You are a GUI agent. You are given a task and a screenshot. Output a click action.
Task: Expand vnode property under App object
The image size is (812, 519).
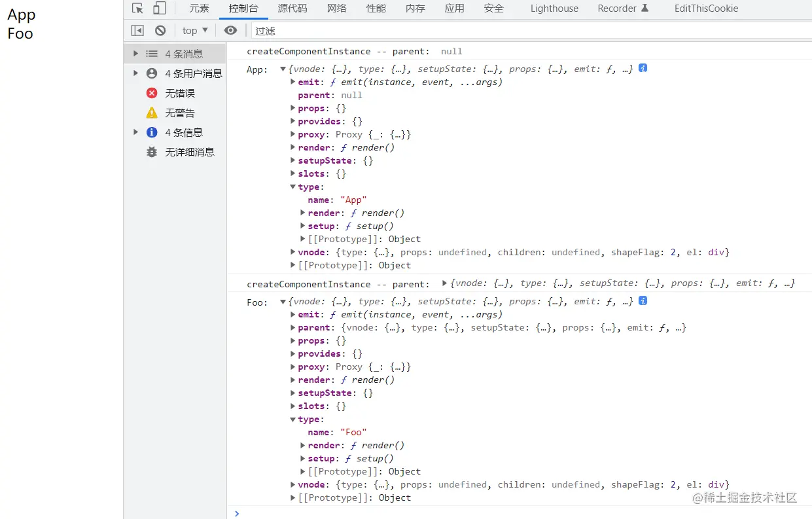pos(292,252)
